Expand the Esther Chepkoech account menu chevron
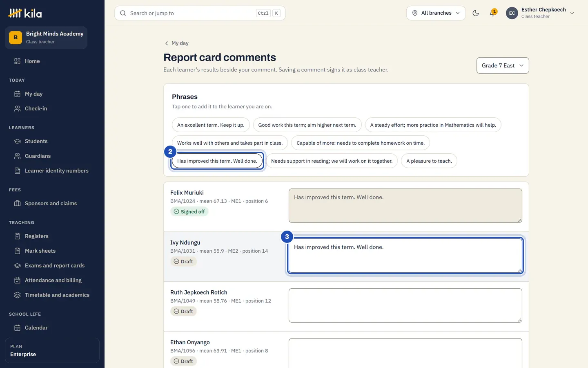The width and height of the screenshot is (588, 368). coord(572,13)
